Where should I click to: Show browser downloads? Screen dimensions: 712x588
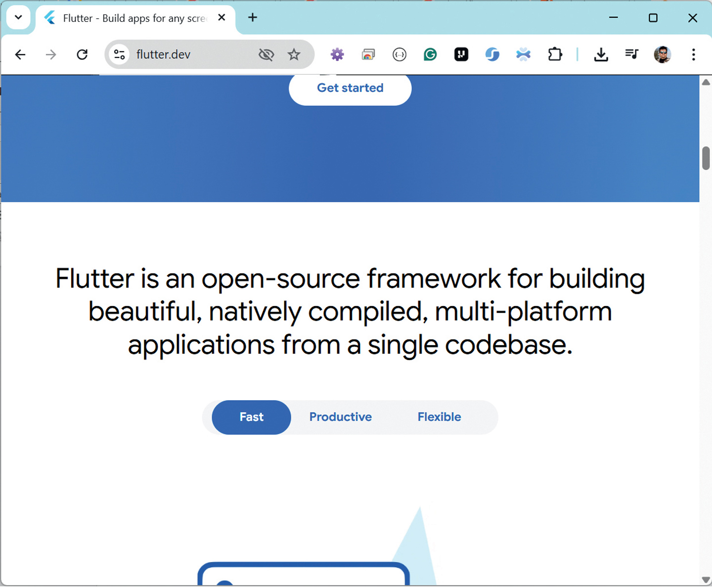point(601,54)
